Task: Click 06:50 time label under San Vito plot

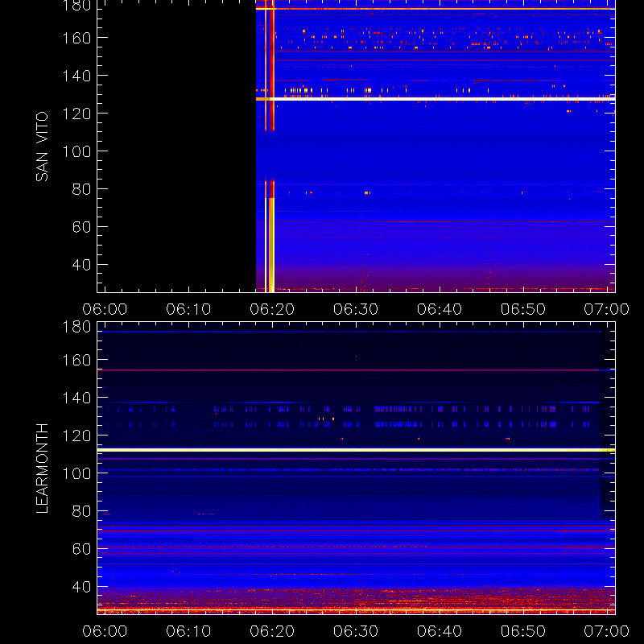Action: pos(523,309)
